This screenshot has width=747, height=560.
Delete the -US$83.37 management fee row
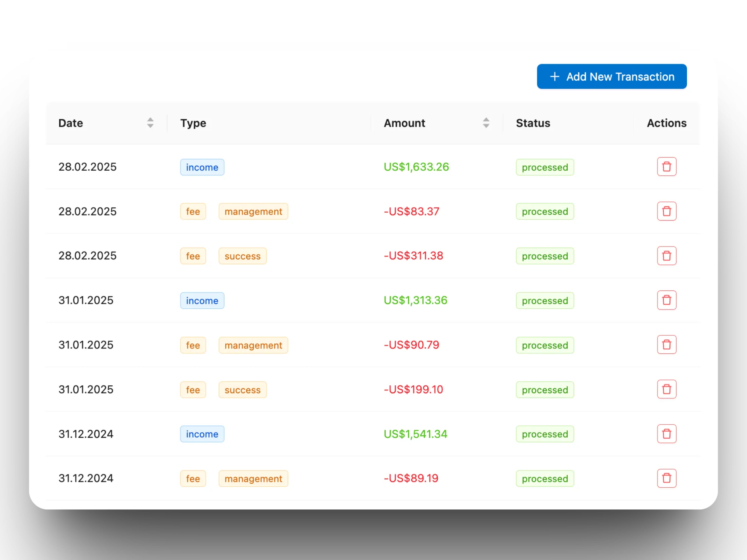(666, 211)
